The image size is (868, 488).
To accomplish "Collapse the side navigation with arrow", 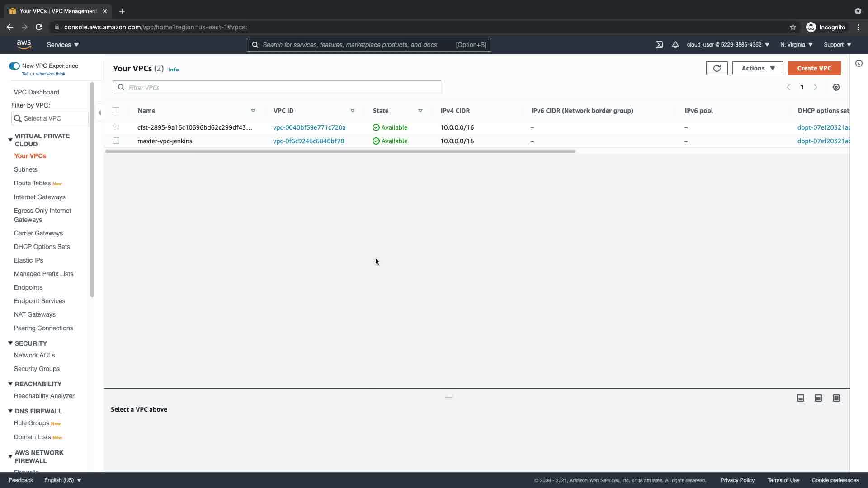I will 99,113.
